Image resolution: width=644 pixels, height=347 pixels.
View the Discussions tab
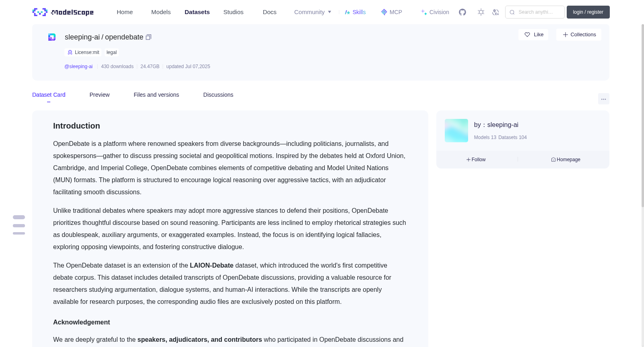pyautogui.click(x=218, y=95)
